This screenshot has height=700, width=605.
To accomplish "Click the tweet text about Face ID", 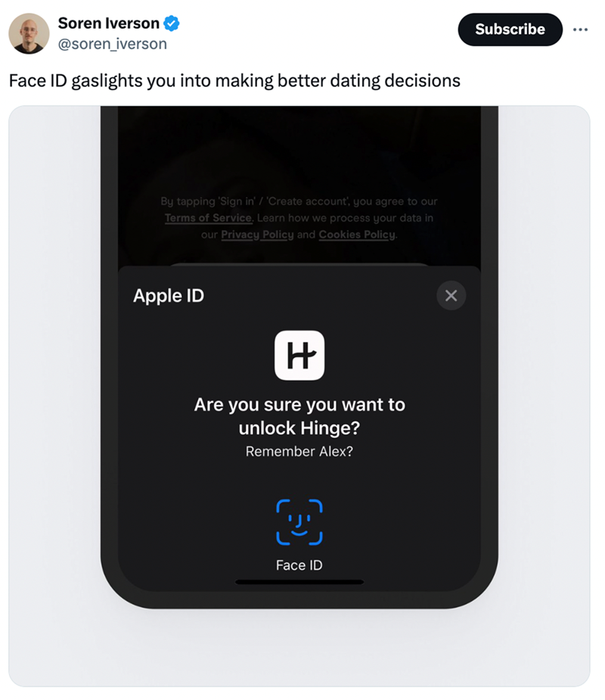I will point(234,81).
